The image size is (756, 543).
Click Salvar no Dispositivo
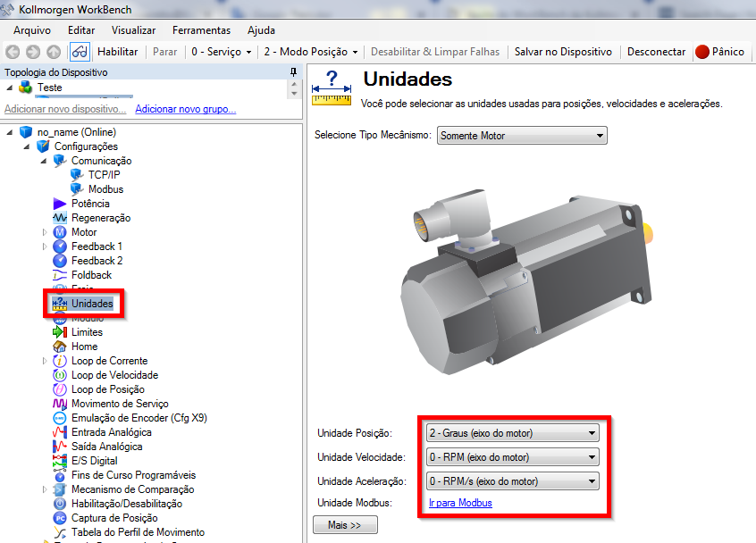pyautogui.click(x=563, y=52)
